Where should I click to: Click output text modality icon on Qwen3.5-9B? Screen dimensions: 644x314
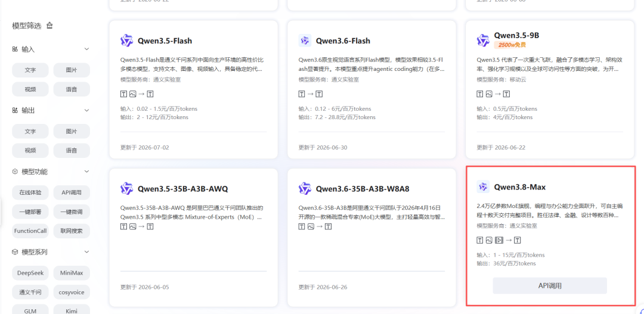tap(507, 94)
